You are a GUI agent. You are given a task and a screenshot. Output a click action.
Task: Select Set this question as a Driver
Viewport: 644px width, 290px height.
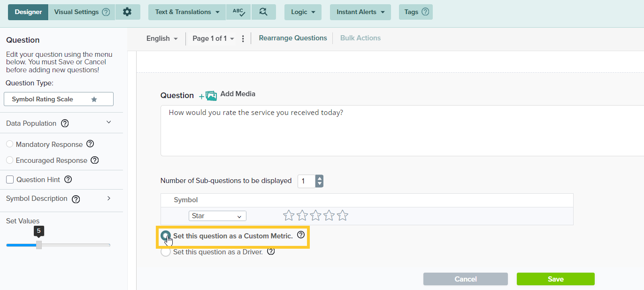[166, 252]
